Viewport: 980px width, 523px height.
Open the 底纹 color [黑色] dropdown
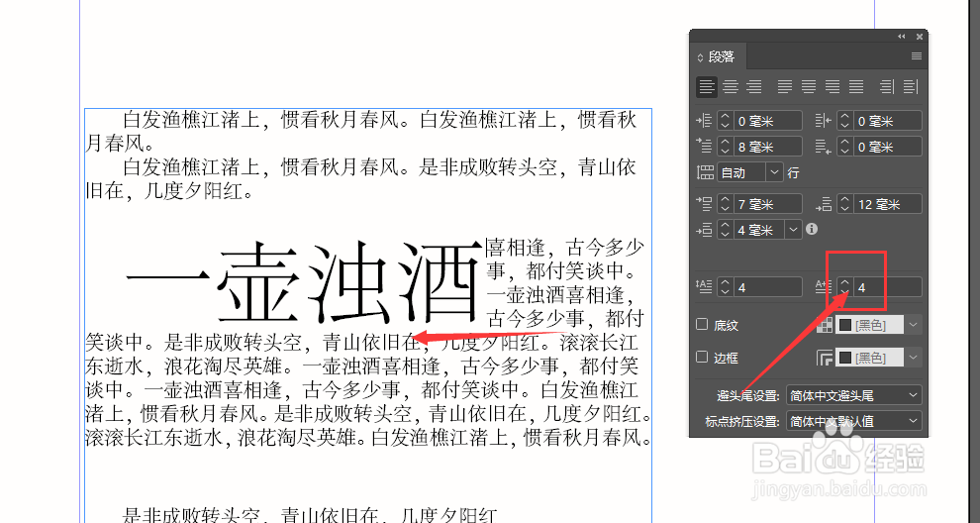coord(913,325)
